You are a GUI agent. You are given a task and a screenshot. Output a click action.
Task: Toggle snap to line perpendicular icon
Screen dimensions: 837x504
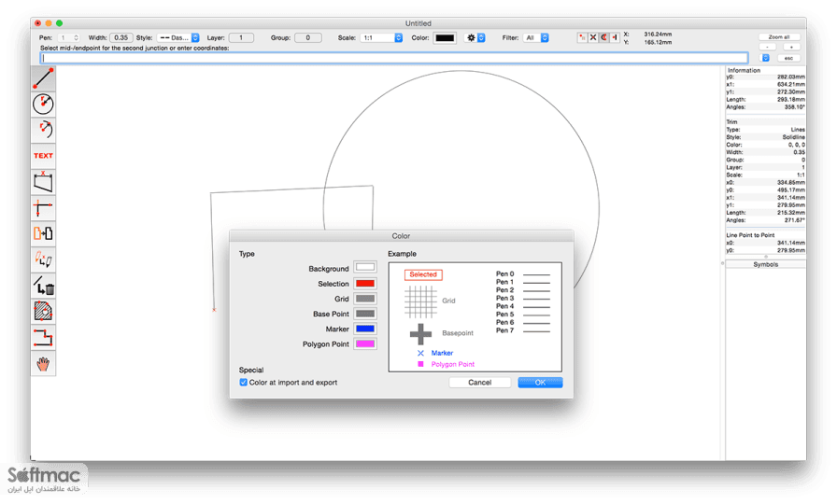point(615,37)
